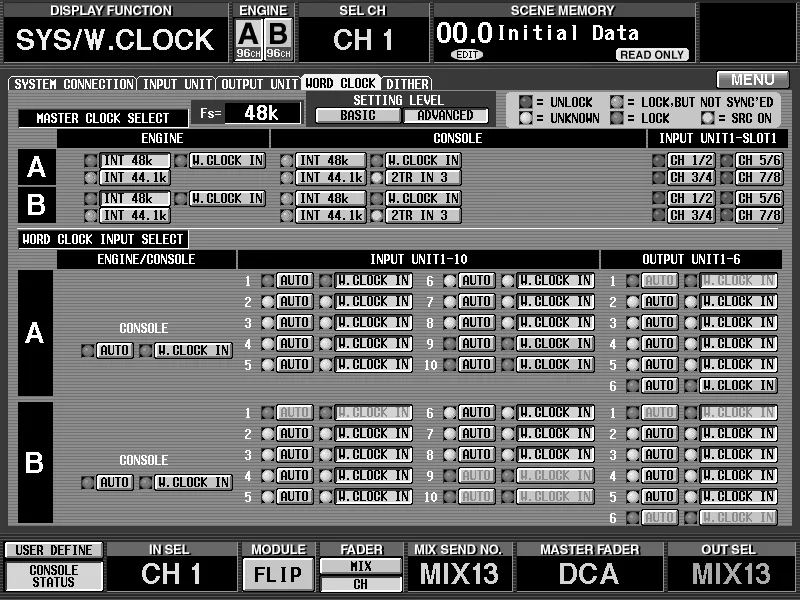Set engine B CONSOLE to W.CLOCK IN
This screenshot has width=800, height=600.
[193, 482]
